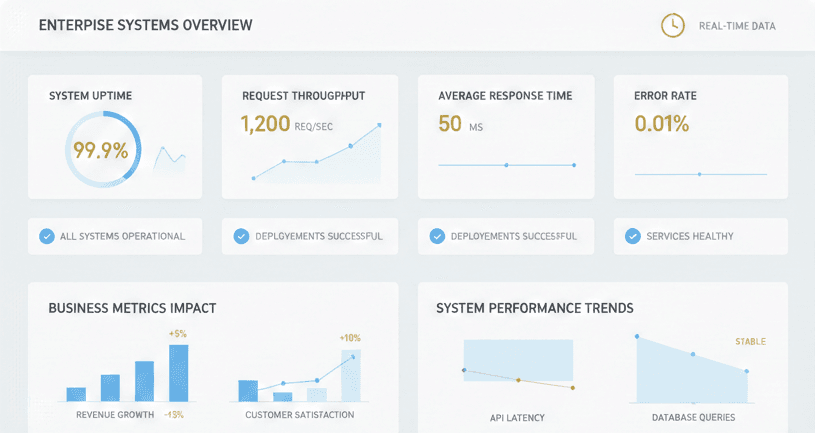Click the checkmark icon below Average Response Time card

[x=437, y=236]
